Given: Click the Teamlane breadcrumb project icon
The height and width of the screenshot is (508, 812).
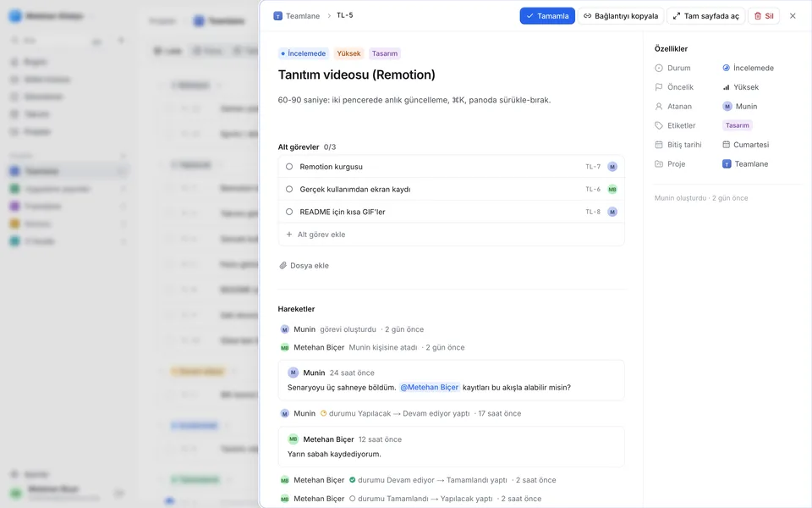Looking at the screenshot, I should pos(277,16).
